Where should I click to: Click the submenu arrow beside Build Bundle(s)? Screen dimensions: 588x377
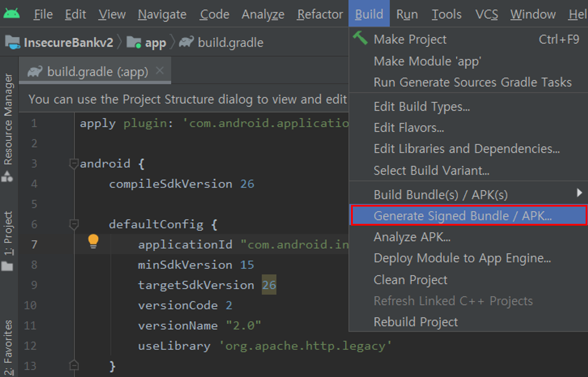coord(579,193)
